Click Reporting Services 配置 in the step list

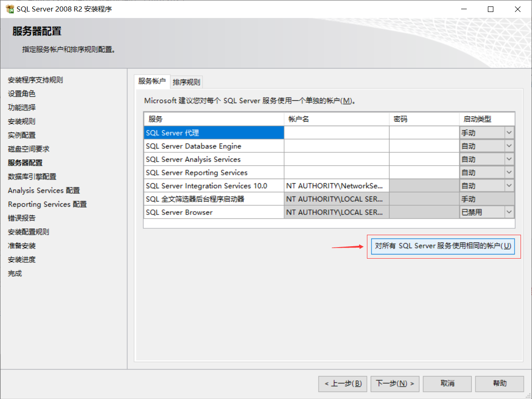pos(47,204)
